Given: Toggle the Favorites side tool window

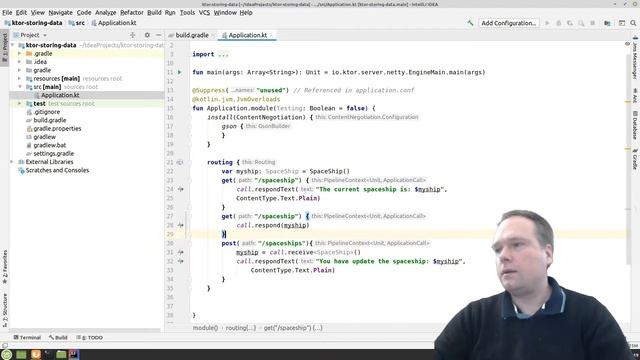Looking at the screenshot, I should coord(4,267).
